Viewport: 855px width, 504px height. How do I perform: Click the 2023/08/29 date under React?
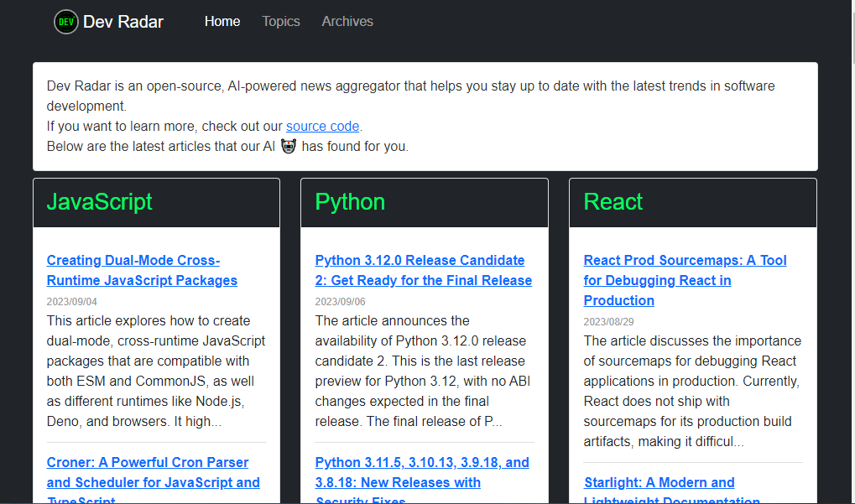tap(609, 322)
